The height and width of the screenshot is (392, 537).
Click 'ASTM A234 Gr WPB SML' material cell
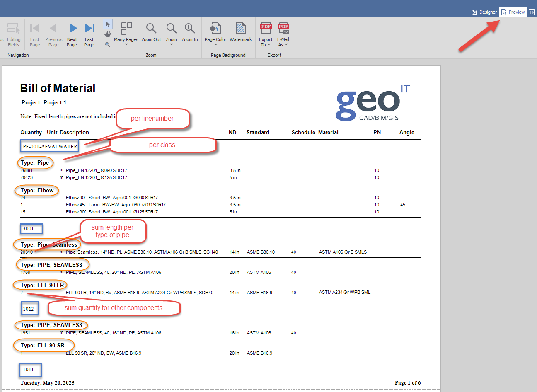point(345,292)
